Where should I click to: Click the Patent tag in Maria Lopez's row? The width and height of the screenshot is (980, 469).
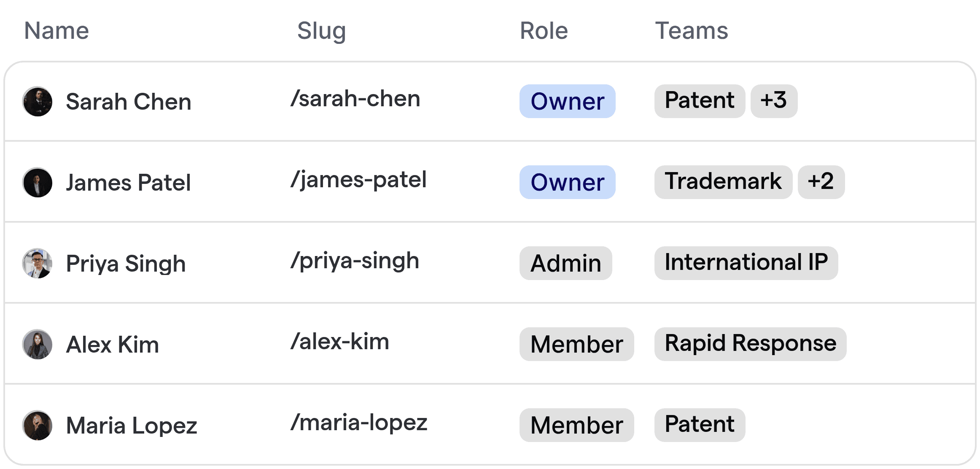699,424
